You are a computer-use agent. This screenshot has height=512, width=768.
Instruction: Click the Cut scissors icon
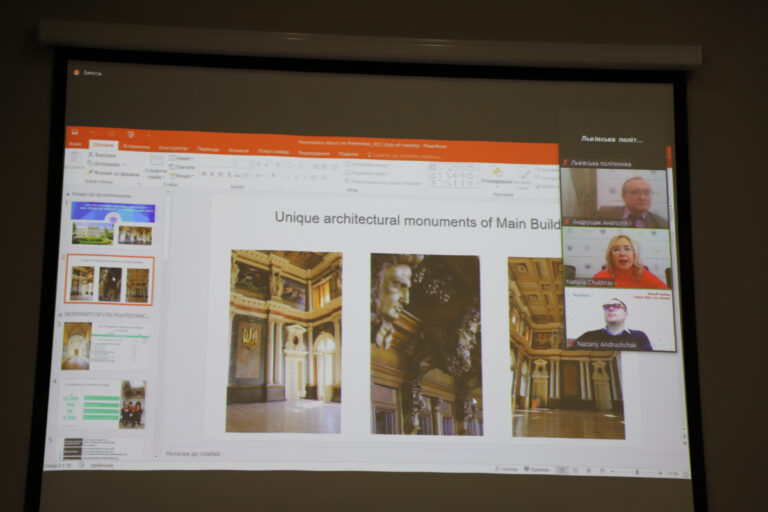click(92, 156)
